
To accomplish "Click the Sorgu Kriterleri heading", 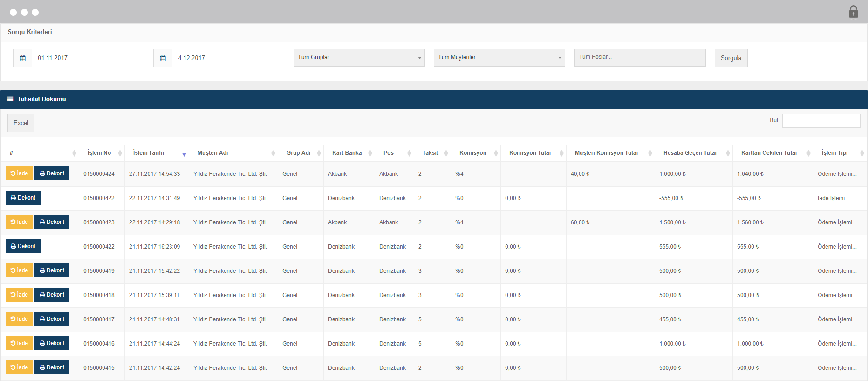I will pos(30,32).
